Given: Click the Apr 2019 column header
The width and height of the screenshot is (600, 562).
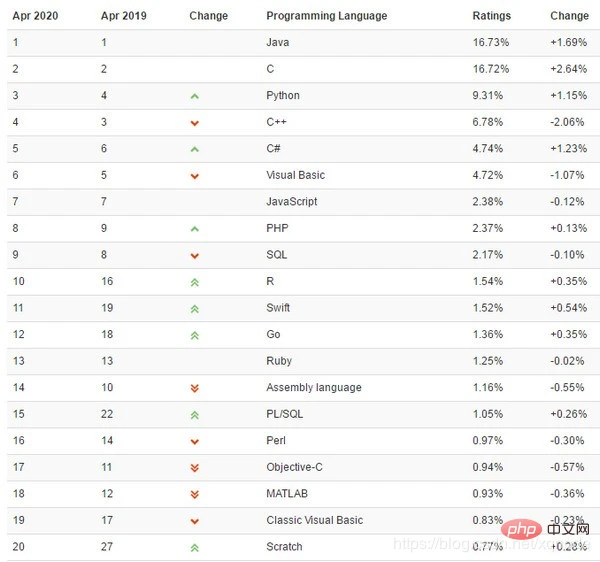Looking at the screenshot, I should 124,16.
